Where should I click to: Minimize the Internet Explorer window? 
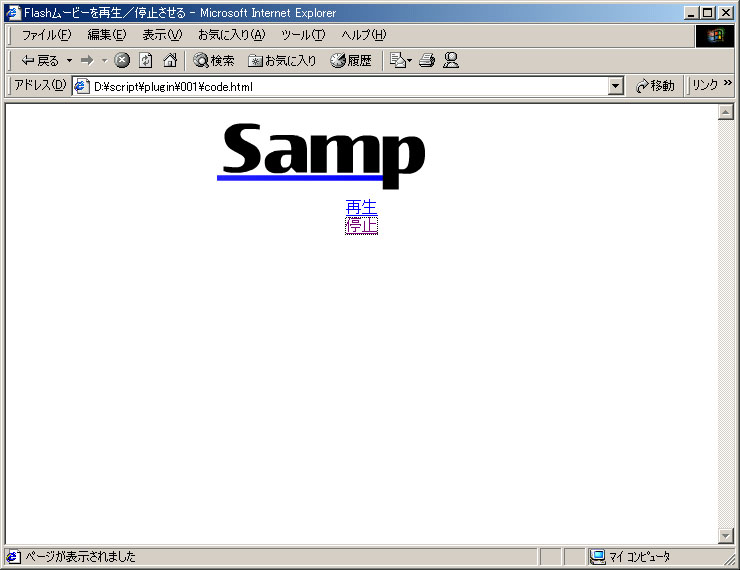pos(691,13)
